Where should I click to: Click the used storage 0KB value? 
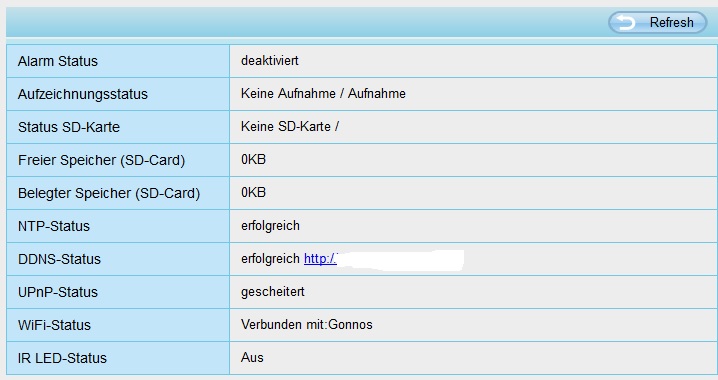point(253,193)
